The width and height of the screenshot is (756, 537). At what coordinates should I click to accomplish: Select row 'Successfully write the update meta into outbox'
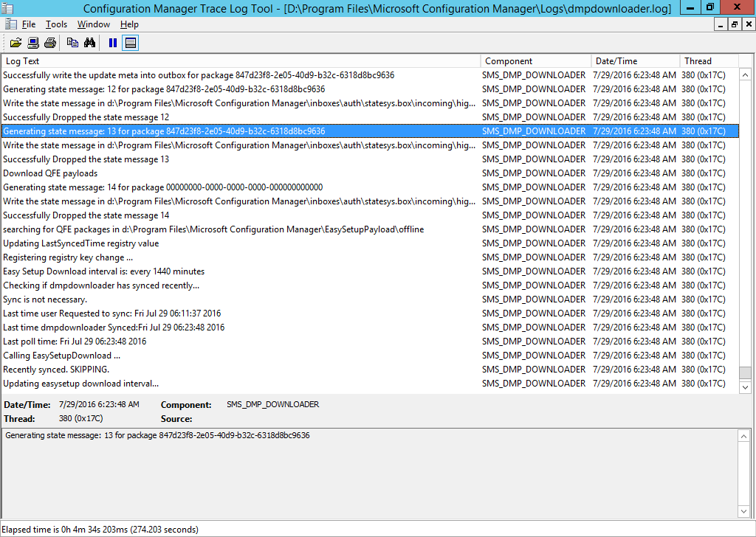370,75
